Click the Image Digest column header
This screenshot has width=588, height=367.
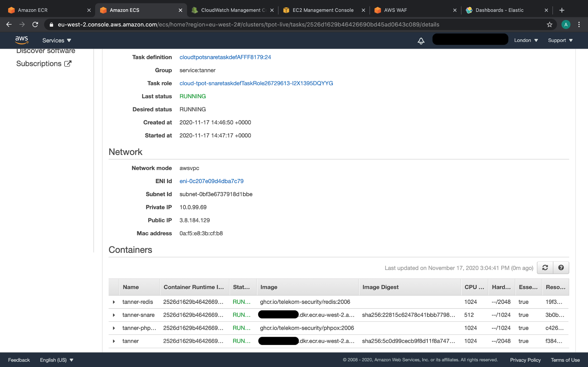[409, 287]
